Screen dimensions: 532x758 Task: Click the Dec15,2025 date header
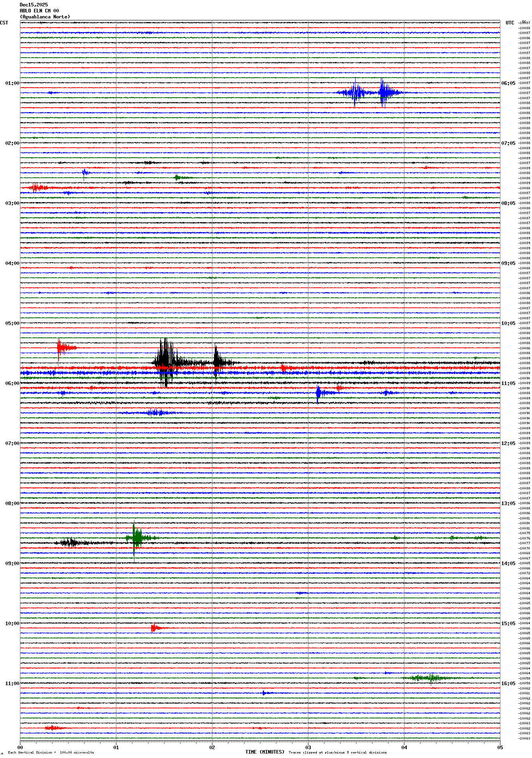coord(34,5)
